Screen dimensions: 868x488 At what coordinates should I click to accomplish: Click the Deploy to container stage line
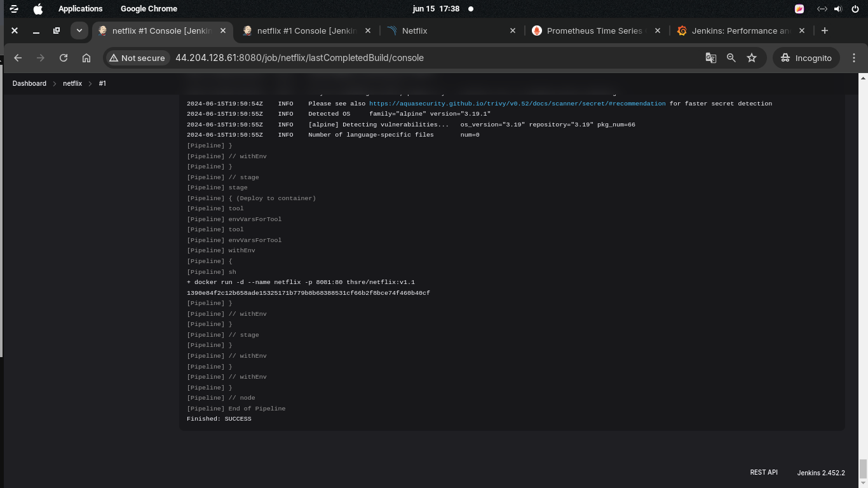[252, 198]
